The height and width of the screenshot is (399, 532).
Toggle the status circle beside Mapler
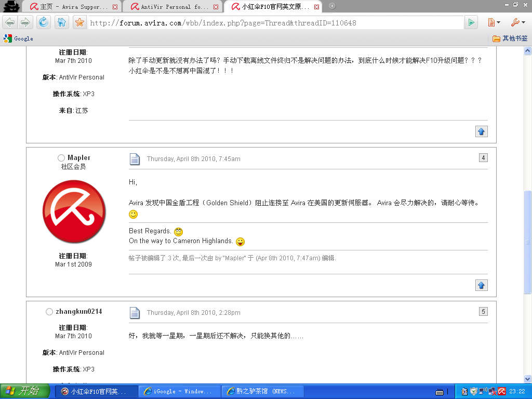[61, 158]
